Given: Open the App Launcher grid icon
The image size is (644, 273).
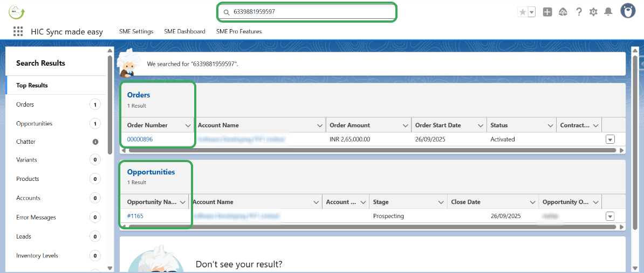Looking at the screenshot, I should pyautogui.click(x=18, y=32).
